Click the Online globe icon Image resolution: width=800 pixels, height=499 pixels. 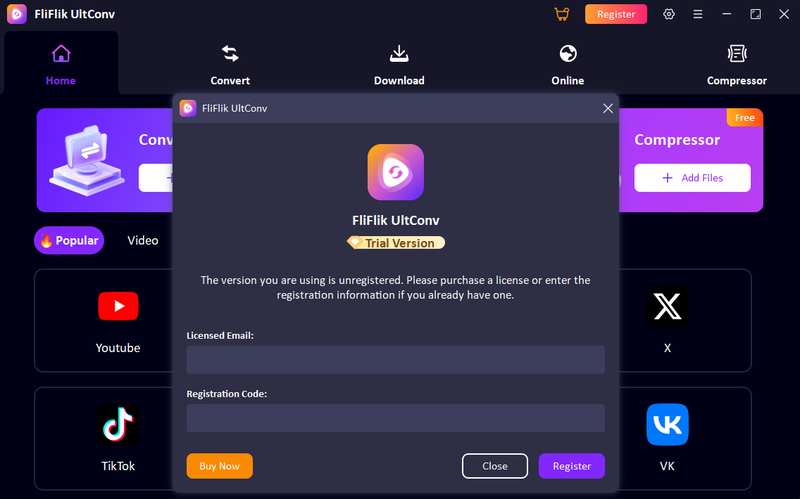click(568, 53)
